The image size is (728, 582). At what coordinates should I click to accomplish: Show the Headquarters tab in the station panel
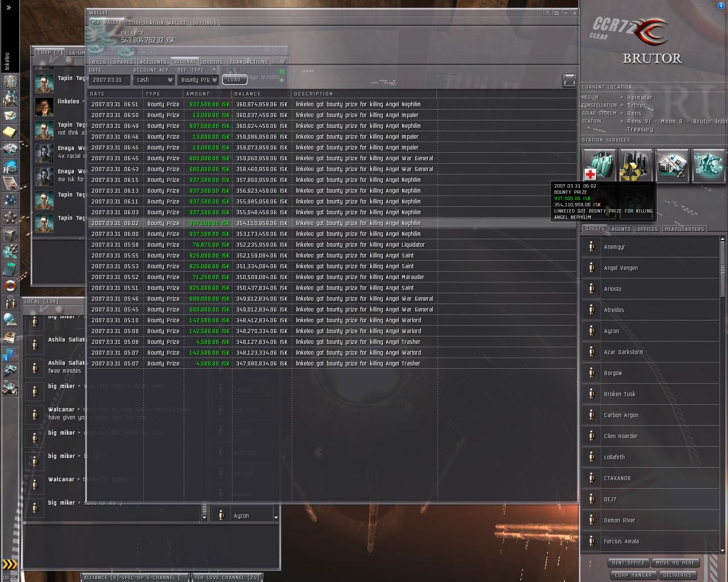684,229
